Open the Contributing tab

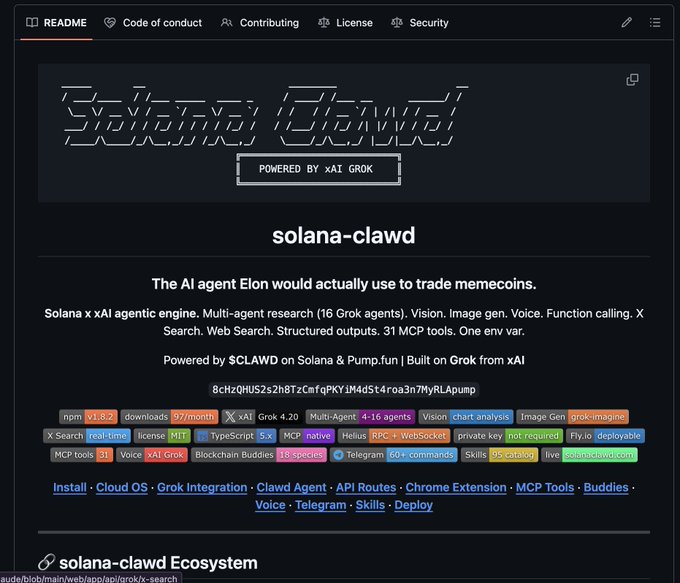click(260, 23)
